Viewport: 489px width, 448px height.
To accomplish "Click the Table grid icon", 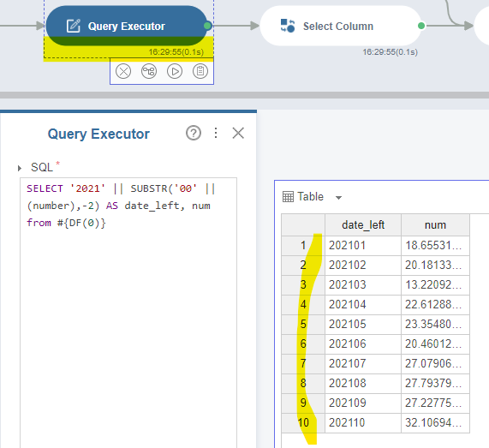I will (x=288, y=197).
